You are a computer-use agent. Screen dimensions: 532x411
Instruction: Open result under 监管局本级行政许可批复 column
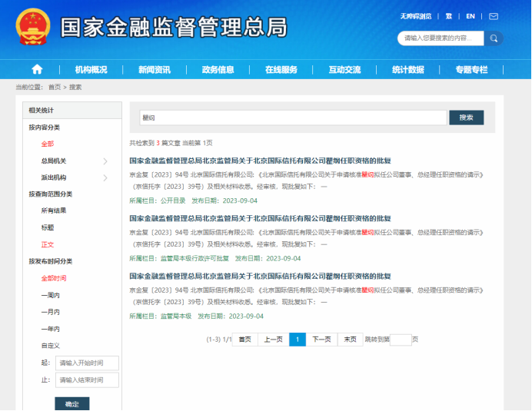pyautogui.click(x=260, y=218)
